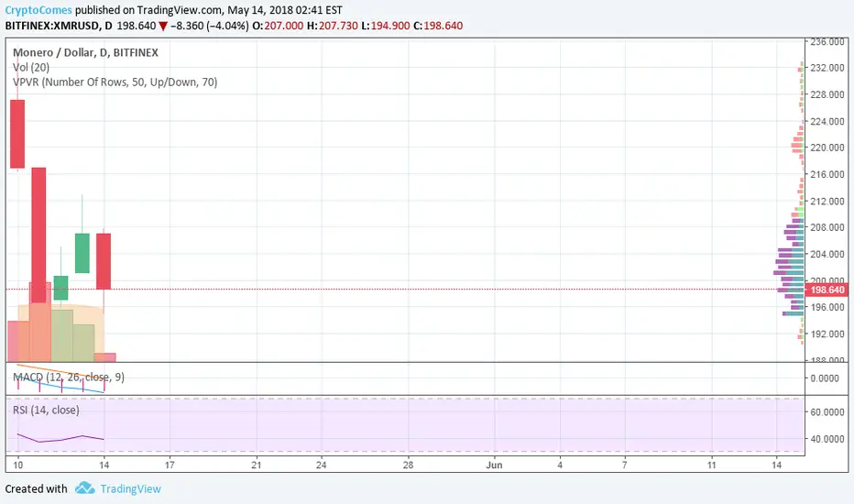Click the 17 date axis label

point(170,465)
